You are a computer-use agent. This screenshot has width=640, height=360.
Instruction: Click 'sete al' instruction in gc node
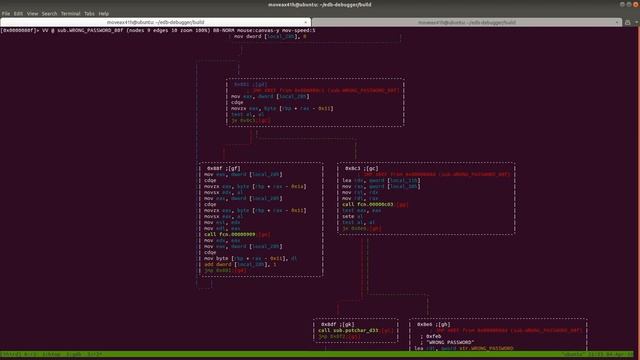352,216
